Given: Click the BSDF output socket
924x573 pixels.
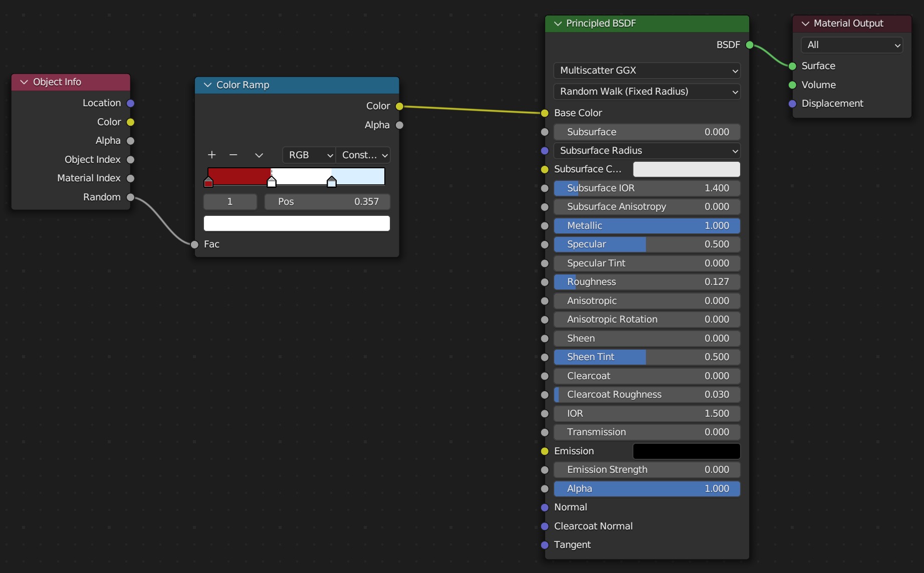Looking at the screenshot, I should click(x=750, y=45).
